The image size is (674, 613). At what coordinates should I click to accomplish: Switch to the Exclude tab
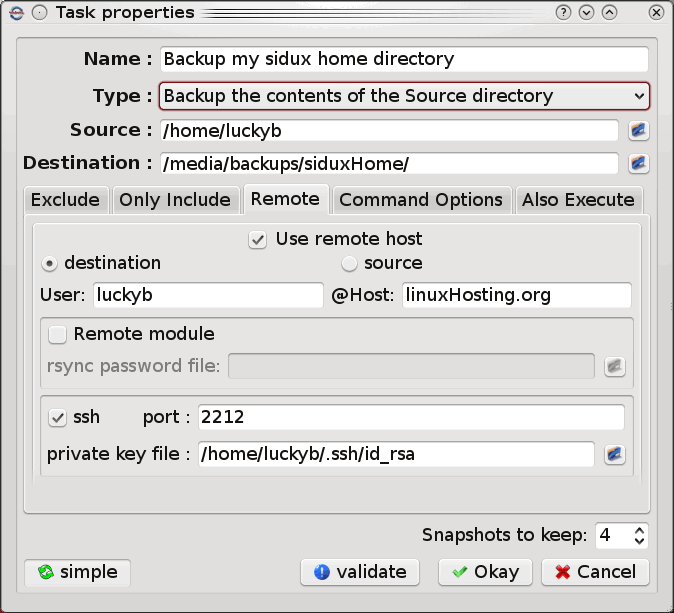[65, 200]
